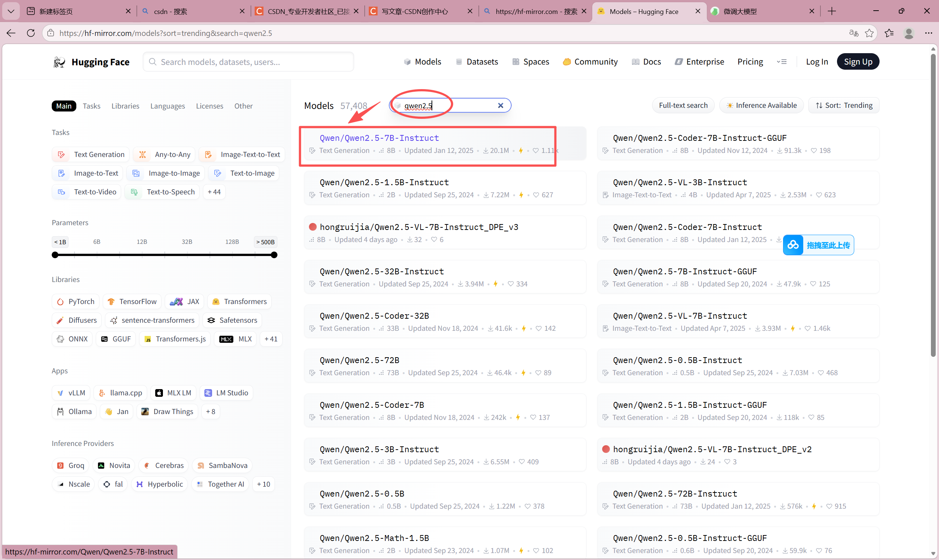Open the Sort: Trending dropdown
This screenshot has height=560, width=939.
(x=844, y=105)
